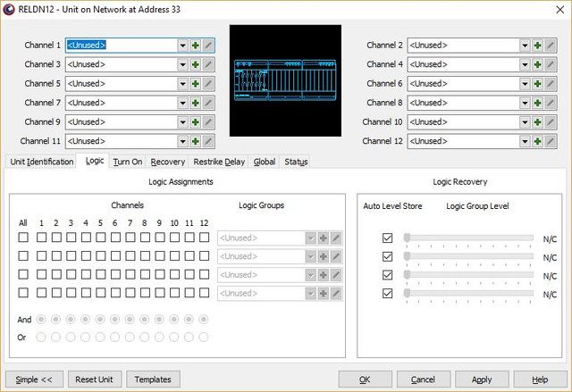Click the pencil icon for Channel 2
This screenshot has height=392, width=572.
551,46
